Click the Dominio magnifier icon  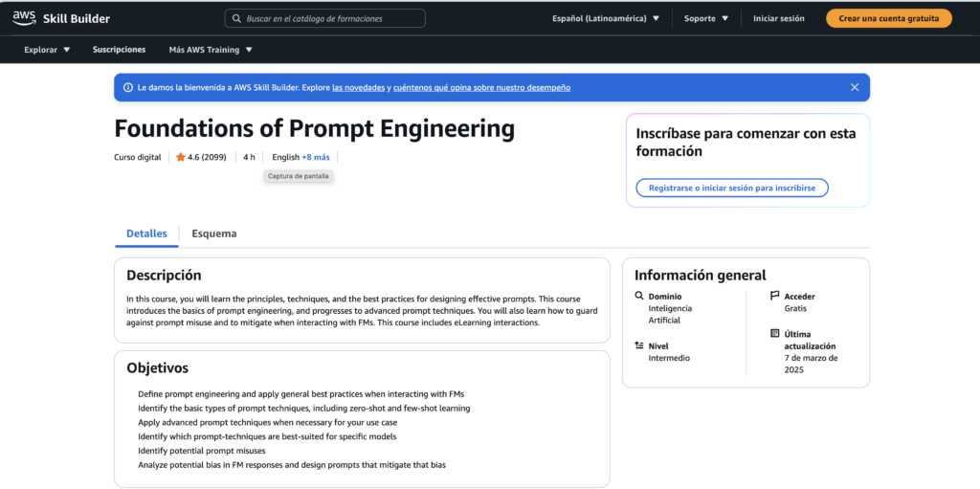(x=639, y=297)
